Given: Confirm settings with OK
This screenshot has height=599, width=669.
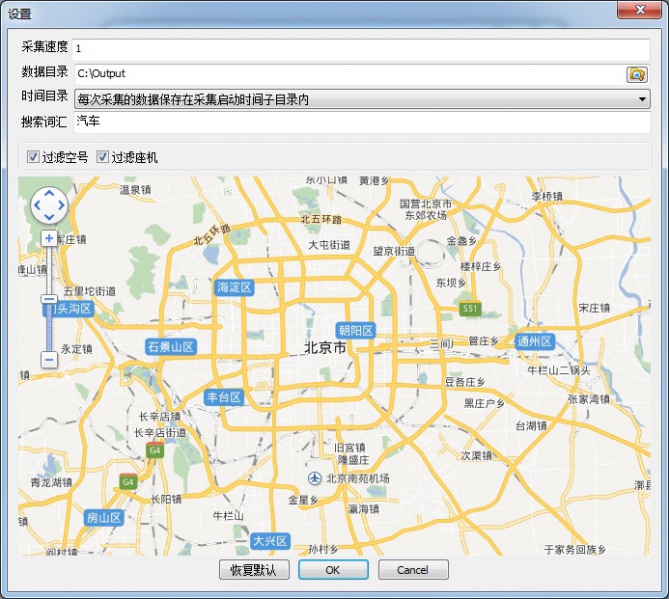Looking at the screenshot, I should tap(333, 570).
